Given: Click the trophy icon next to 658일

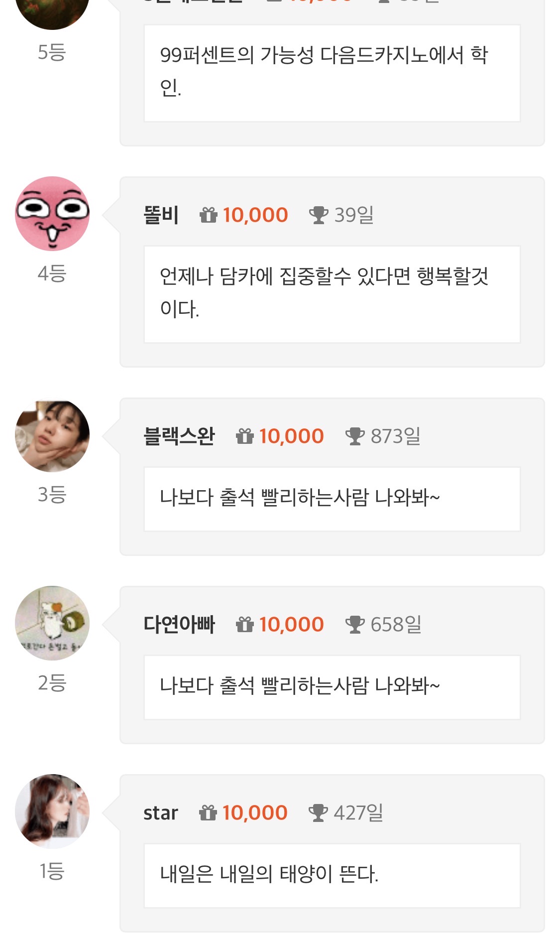Looking at the screenshot, I should click(354, 625).
